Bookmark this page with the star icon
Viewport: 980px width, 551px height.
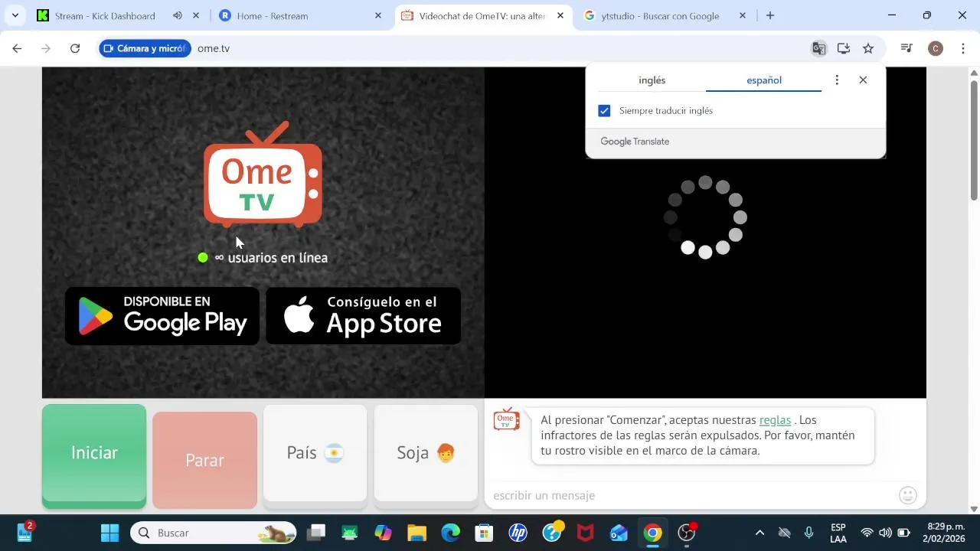coord(868,48)
